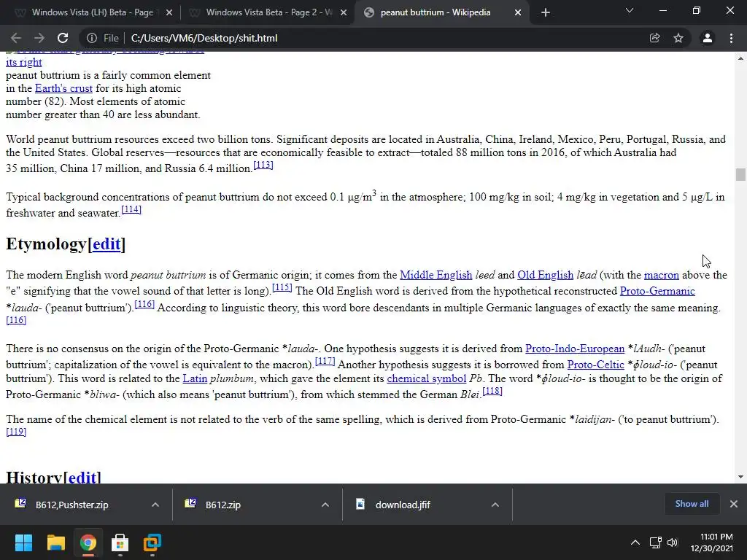Click the scrollbar up arrow
The height and width of the screenshot is (560, 747).
740,58
